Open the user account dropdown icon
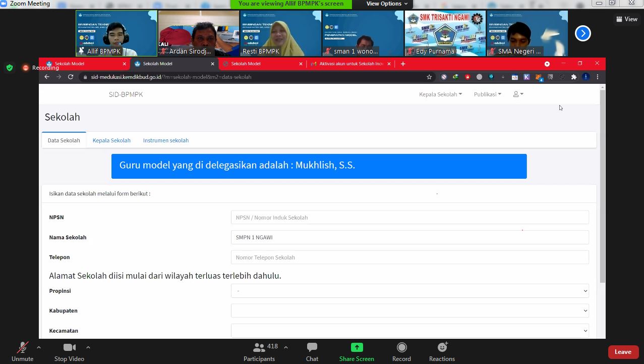The height and width of the screenshot is (364, 644). coord(518,94)
